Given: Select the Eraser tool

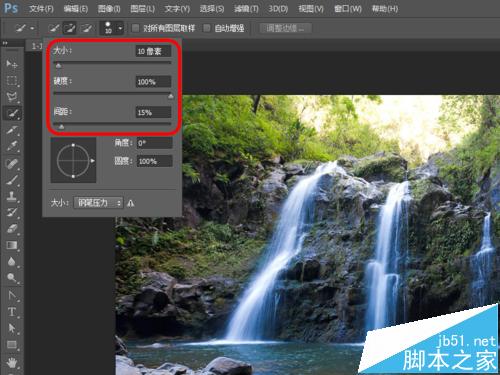Looking at the screenshot, I should pyautogui.click(x=12, y=229).
